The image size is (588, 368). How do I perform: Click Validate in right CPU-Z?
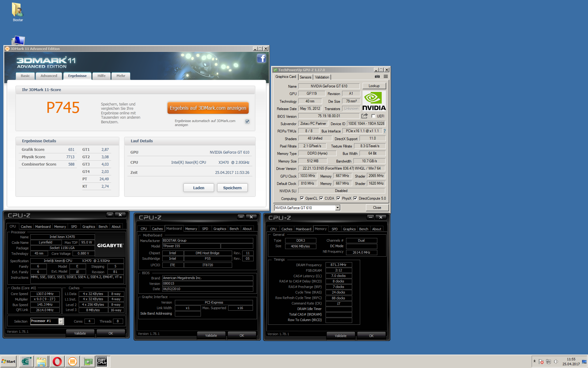341,336
